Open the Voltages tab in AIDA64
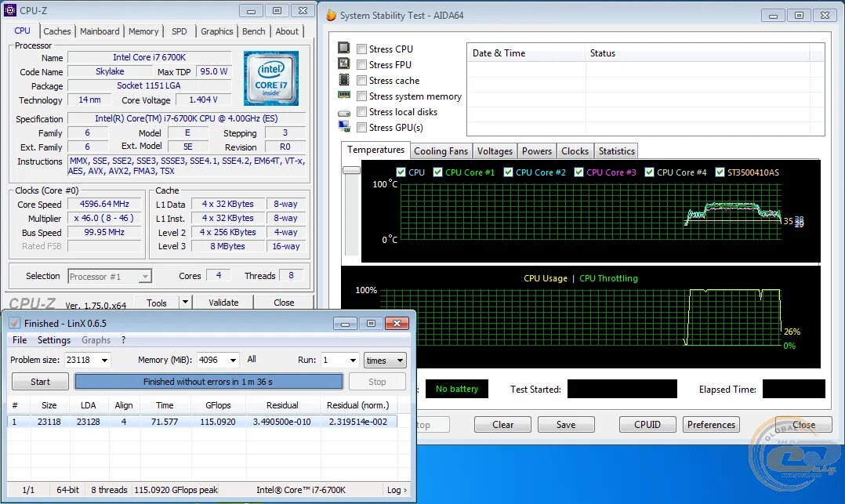Viewport: 845px width, 504px height. (495, 151)
